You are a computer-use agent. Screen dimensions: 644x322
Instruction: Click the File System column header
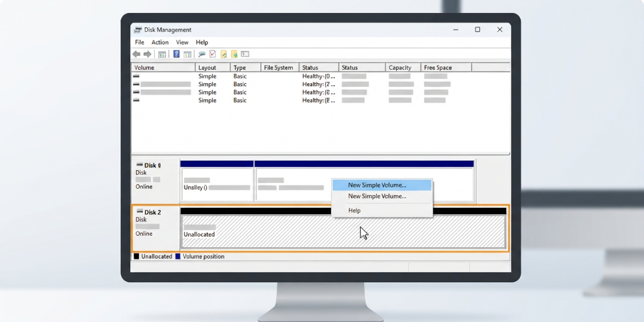click(280, 68)
